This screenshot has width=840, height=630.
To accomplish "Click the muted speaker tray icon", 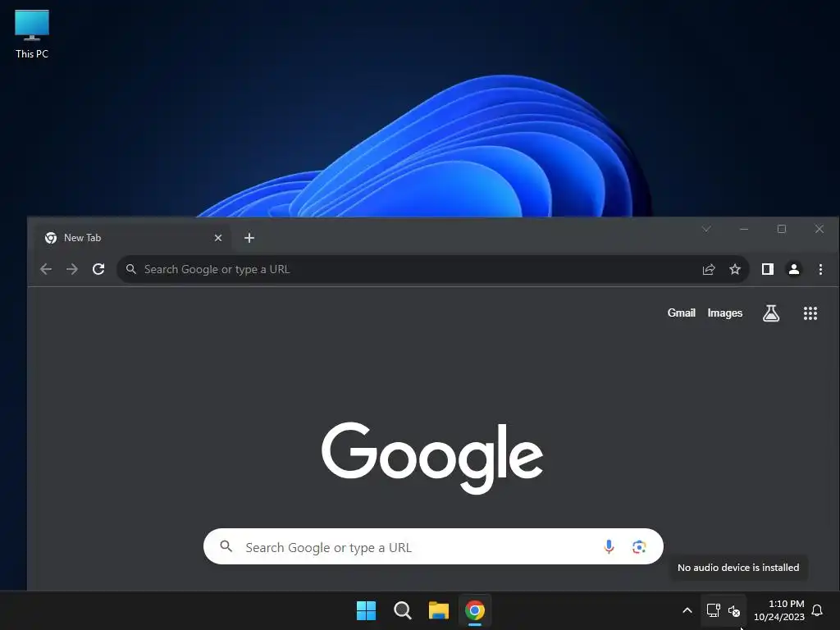I will (x=734, y=610).
